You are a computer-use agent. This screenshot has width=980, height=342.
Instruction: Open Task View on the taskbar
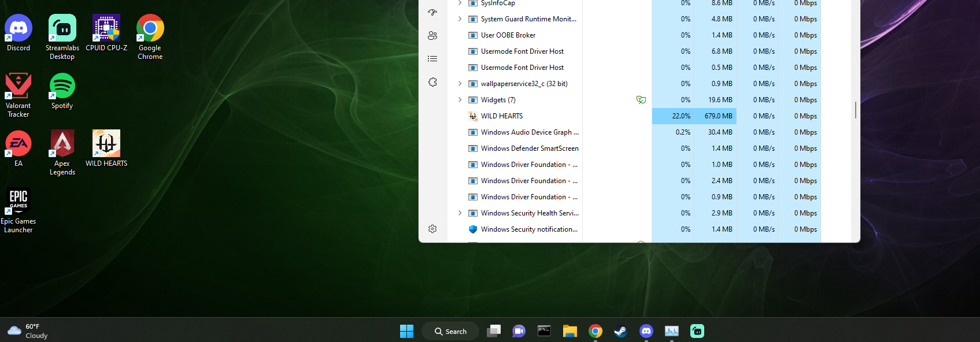pyautogui.click(x=494, y=331)
